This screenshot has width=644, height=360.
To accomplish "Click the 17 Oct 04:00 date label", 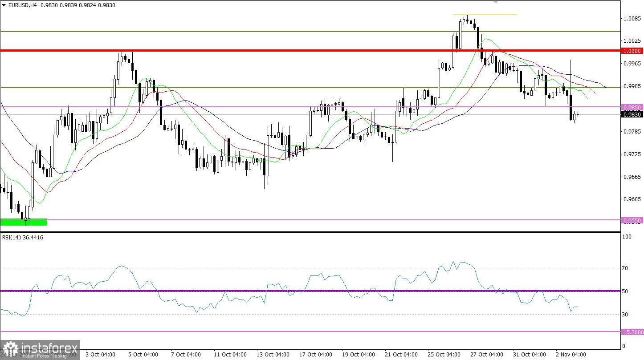I will tap(316, 355).
